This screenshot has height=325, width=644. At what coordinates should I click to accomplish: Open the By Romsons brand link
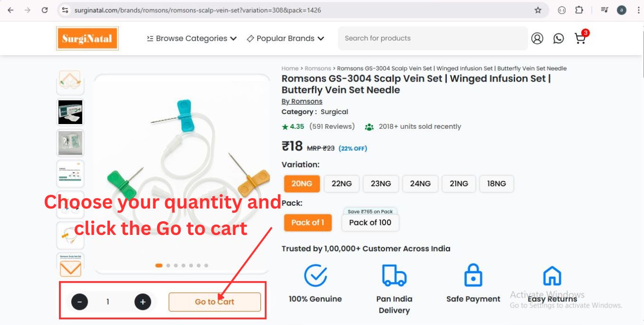(x=302, y=101)
